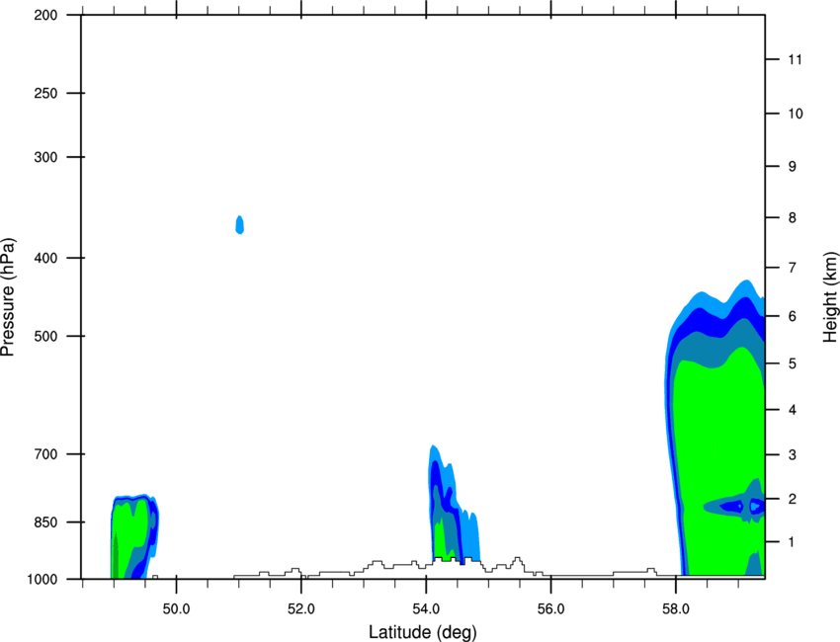Click the 'Height (km)' axis title
The width and height of the screenshot is (840, 642).
830,296
